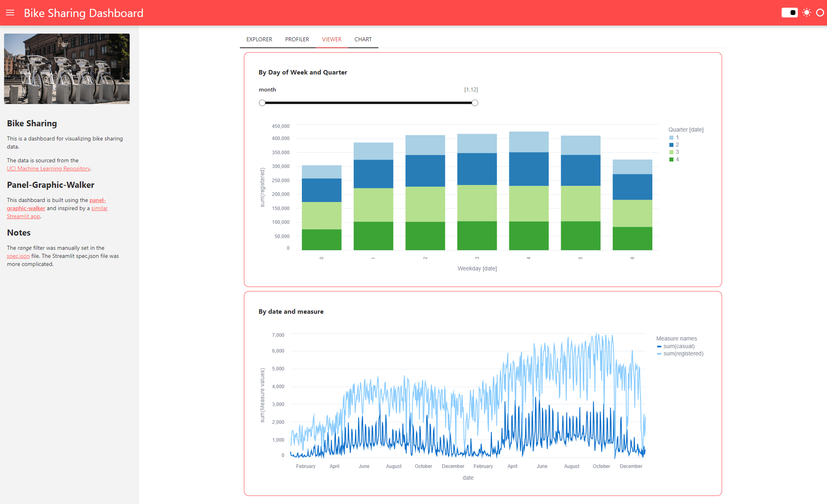Select the CHART tab
The height and width of the screenshot is (504, 827).
[363, 39]
